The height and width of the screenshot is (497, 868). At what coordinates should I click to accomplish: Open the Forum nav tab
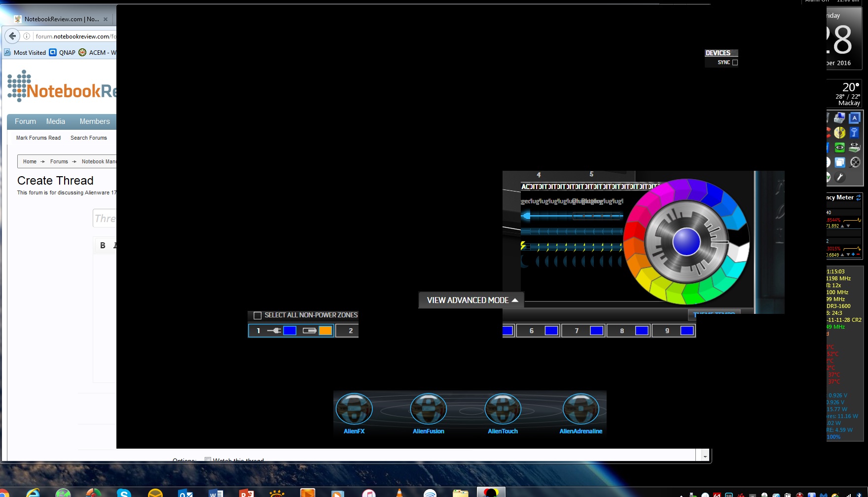[x=25, y=121]
